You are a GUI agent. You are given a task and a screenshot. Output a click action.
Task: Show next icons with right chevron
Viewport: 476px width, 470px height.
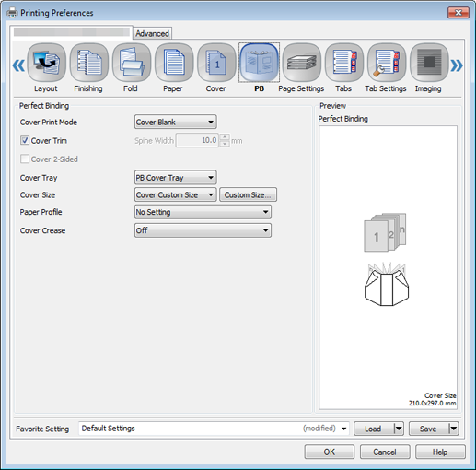457,65
